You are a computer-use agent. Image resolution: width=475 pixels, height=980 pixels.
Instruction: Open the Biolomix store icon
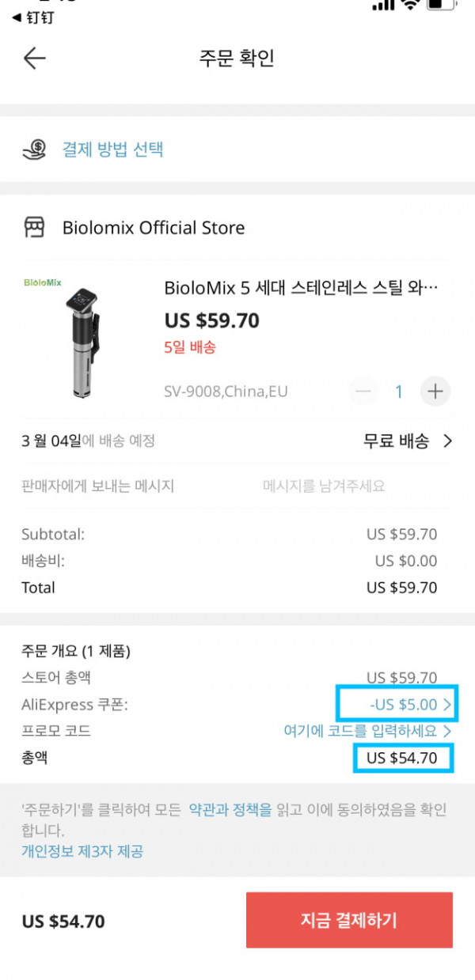coord(34,228)
